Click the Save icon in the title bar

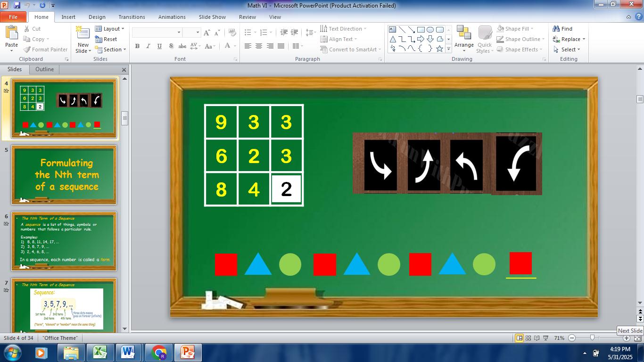coord(17,5)
